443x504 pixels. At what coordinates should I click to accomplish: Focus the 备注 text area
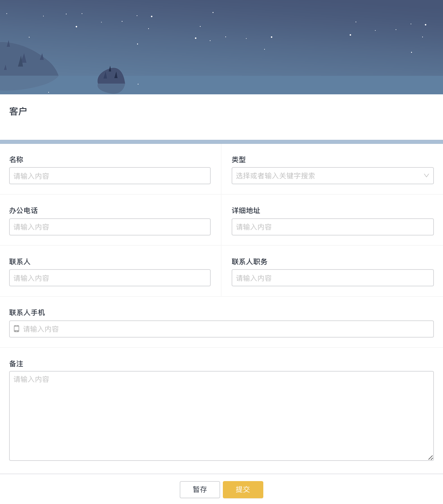pyautogui.click(x=221, y=416)
